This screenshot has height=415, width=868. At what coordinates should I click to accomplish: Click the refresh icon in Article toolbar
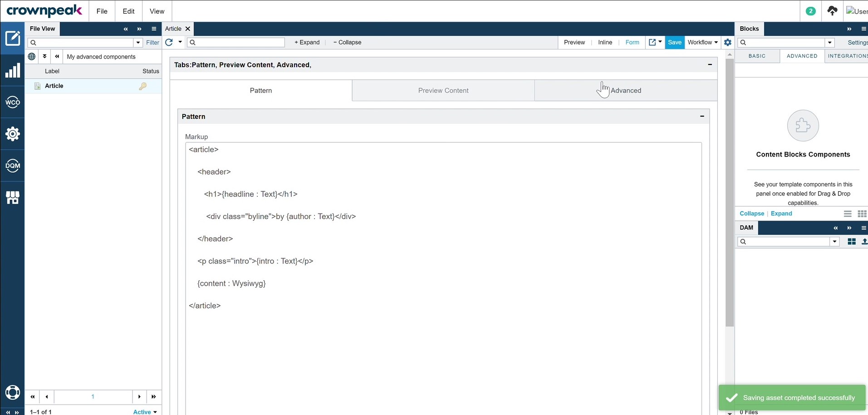(x=169, y=42)
